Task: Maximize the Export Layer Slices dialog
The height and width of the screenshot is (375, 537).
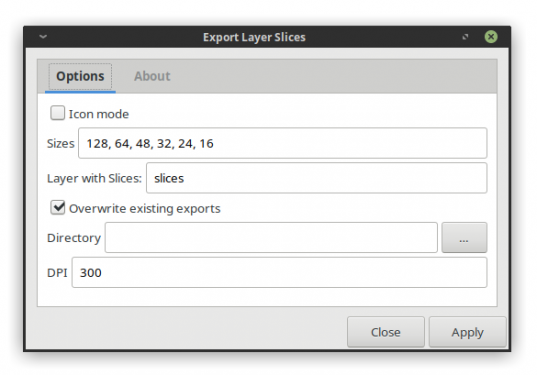Action: [x=465, y=37]
